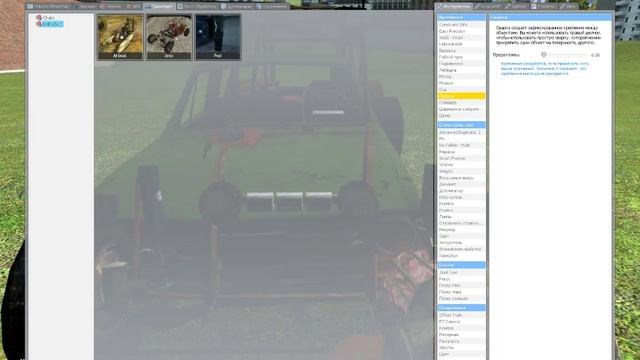
Task: Open the Дупликации tab
Action: click(x=237, y=7)
